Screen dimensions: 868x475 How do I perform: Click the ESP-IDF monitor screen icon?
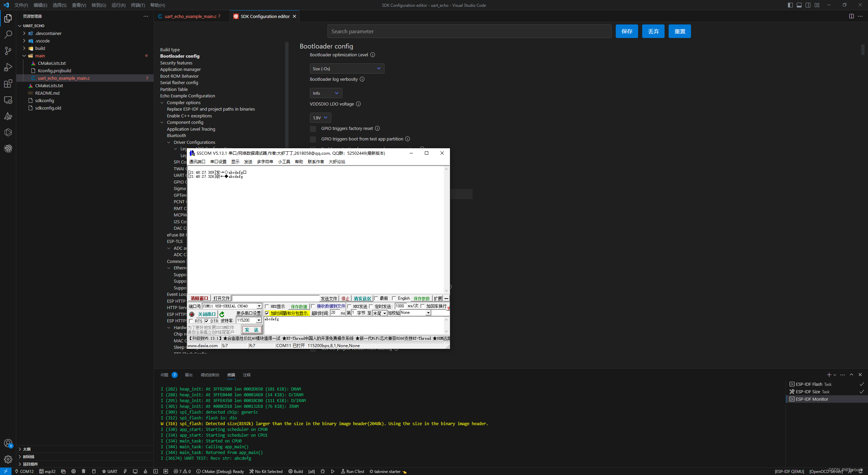135,471
